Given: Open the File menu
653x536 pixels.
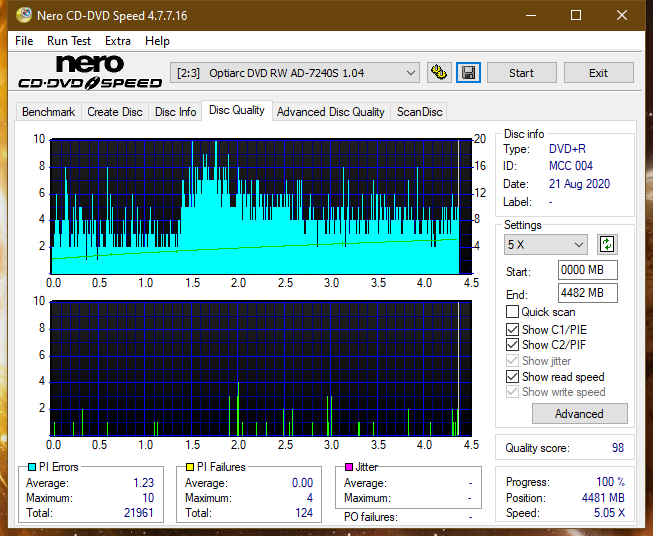Looking at the screenshot, I should click(24, 41).
